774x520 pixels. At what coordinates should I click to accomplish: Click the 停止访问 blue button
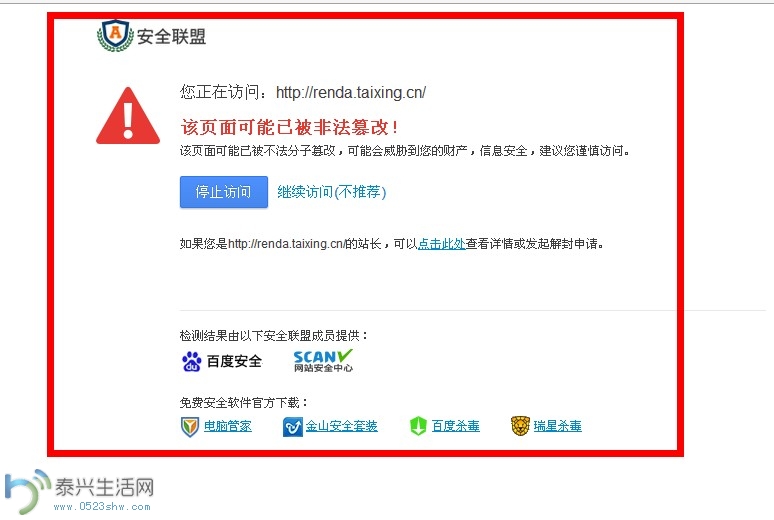[x=224, y=192]
